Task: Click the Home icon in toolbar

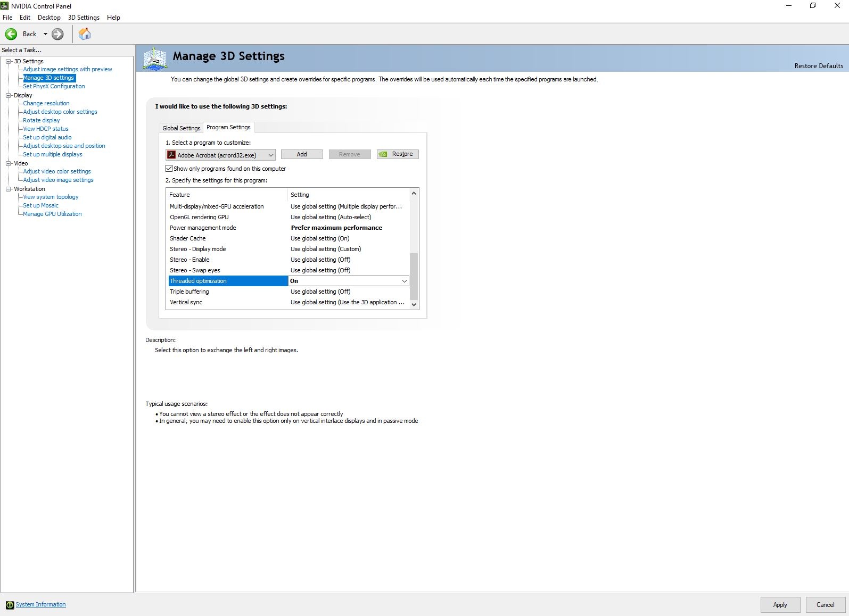Action: (85, 34)
